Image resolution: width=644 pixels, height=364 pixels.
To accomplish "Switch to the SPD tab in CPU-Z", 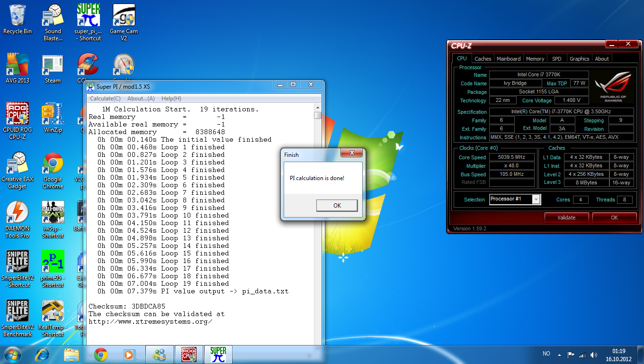I will (x=557, y=59).
